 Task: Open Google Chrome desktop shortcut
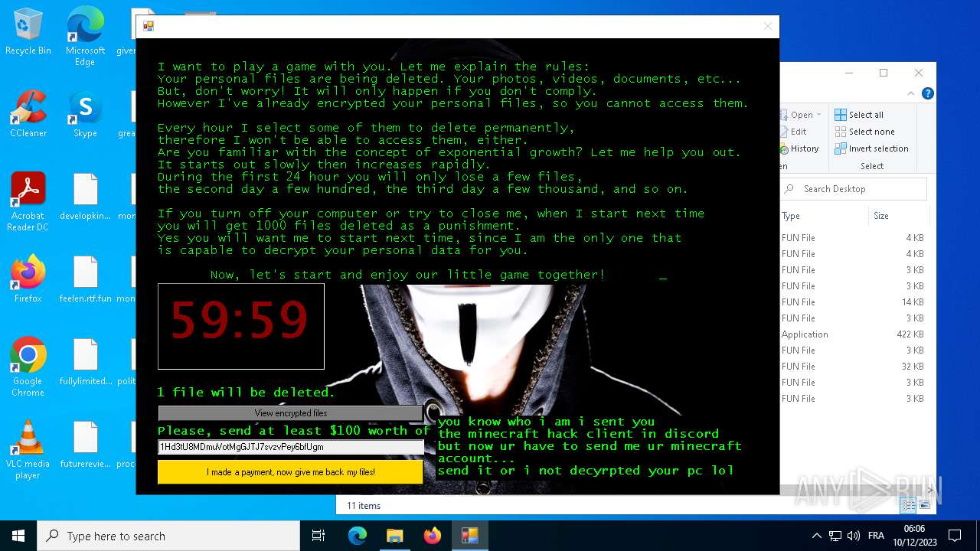(28, 367)
